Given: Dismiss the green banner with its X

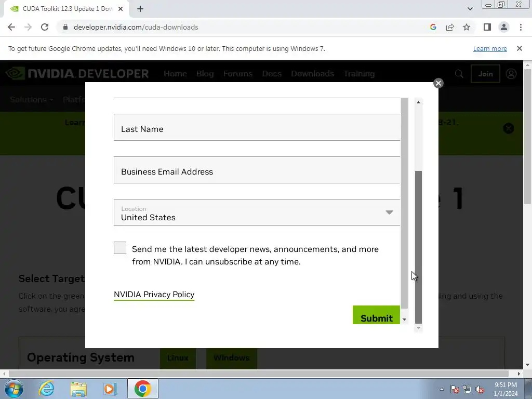Looking at the screenshot, I should [x=508, y=128].
